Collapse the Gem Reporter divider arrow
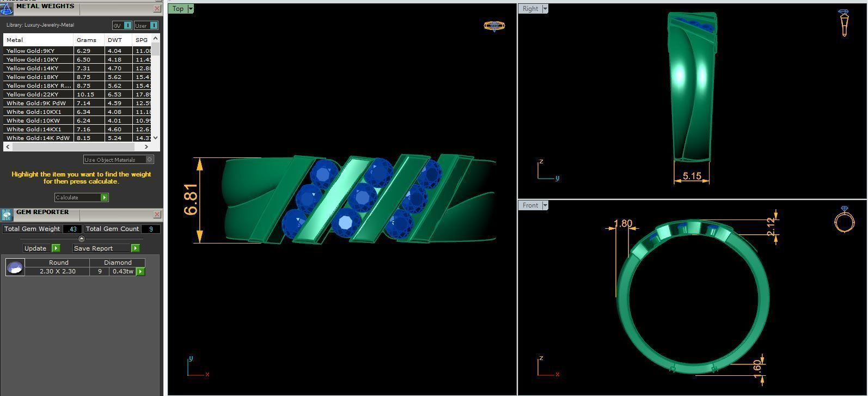Image resolution: width=868 pixels, height=396 pixels. (x=82, y=239)
